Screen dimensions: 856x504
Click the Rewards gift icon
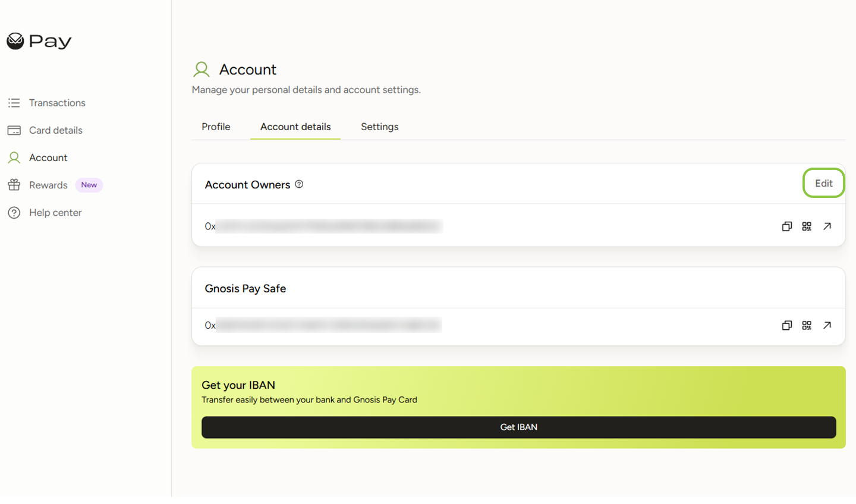tap(14, 185)
